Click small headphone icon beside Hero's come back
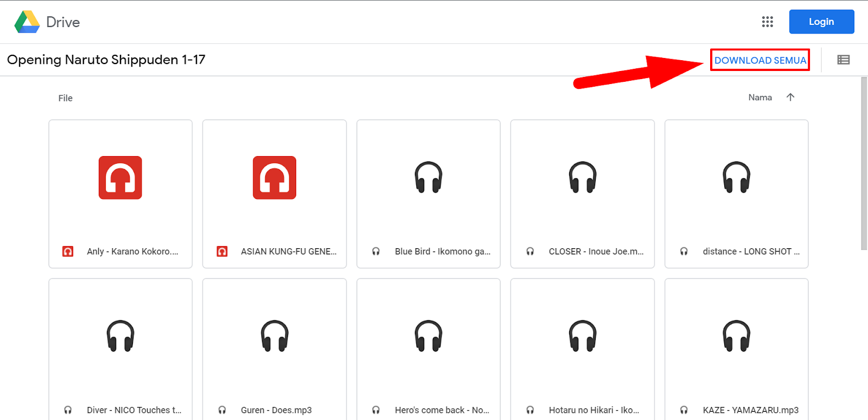Screen dimensions: 868x420 tap(376, 410)
